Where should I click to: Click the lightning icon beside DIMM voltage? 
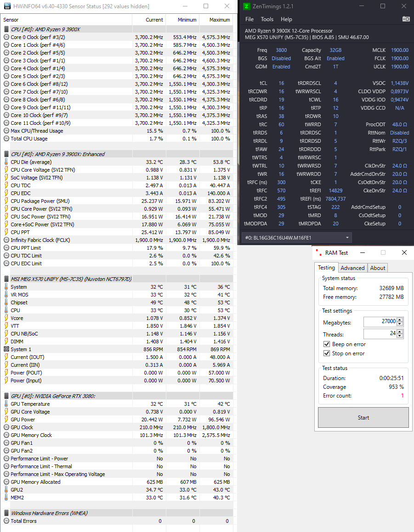point(6,342)
